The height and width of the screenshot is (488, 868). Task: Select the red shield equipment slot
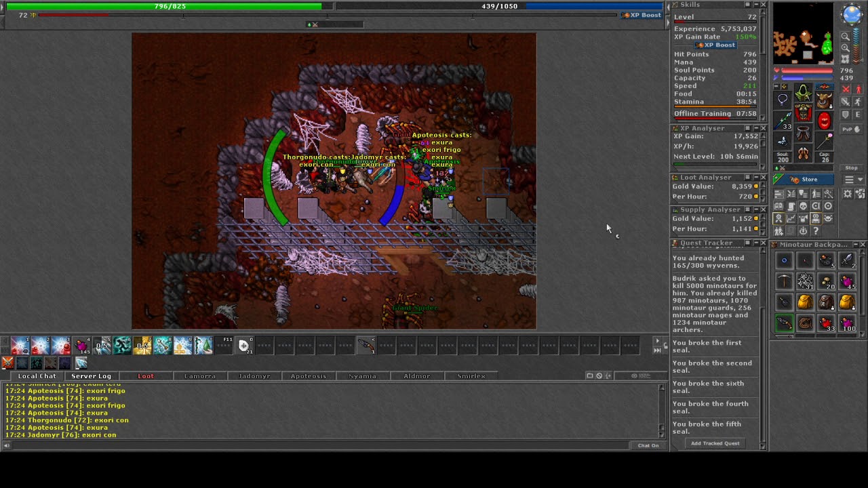pos(825,121)
